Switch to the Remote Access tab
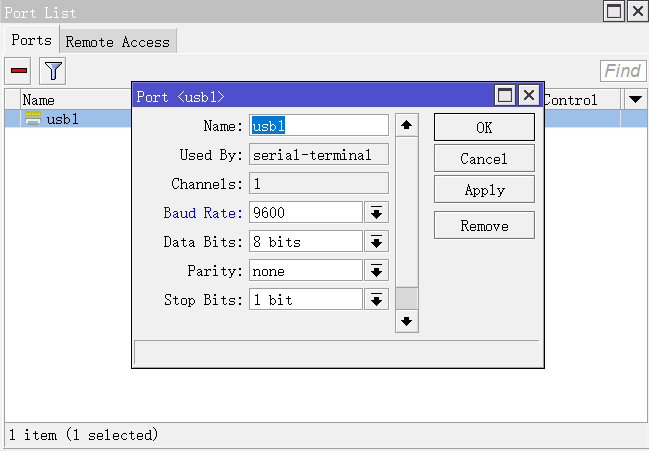This screenshot has width=649, height=451. click(x=118, y=42)
